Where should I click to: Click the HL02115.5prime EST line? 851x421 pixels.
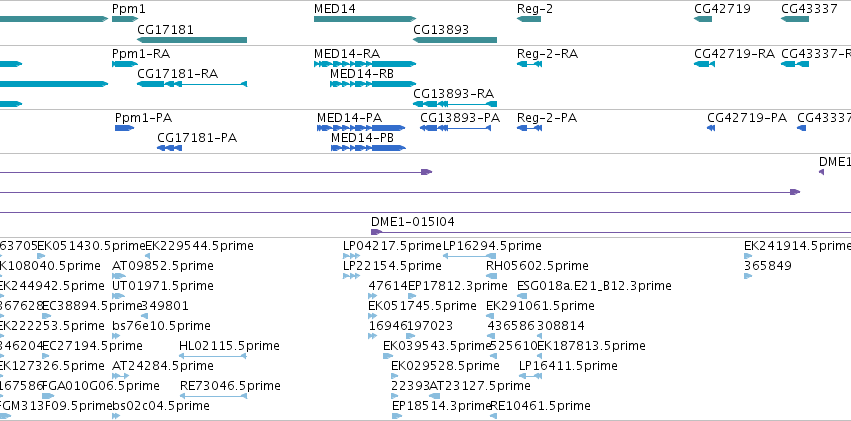click(x=213, y=356)
